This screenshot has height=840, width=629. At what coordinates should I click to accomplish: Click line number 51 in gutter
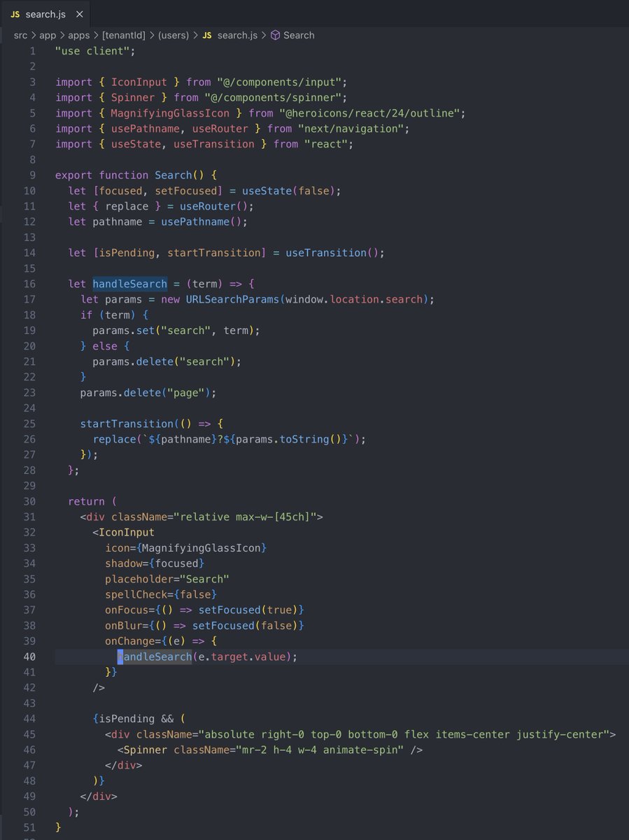29,827
